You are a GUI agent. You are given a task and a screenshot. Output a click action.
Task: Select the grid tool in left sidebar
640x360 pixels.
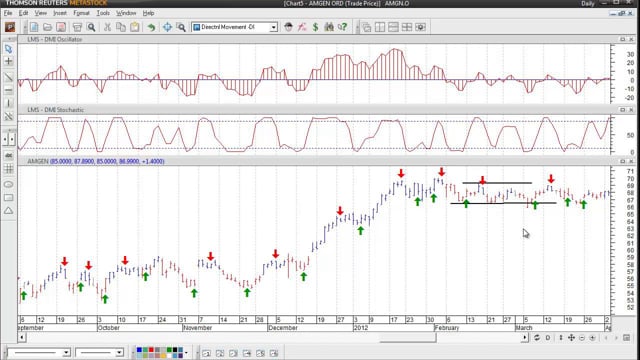8,168
